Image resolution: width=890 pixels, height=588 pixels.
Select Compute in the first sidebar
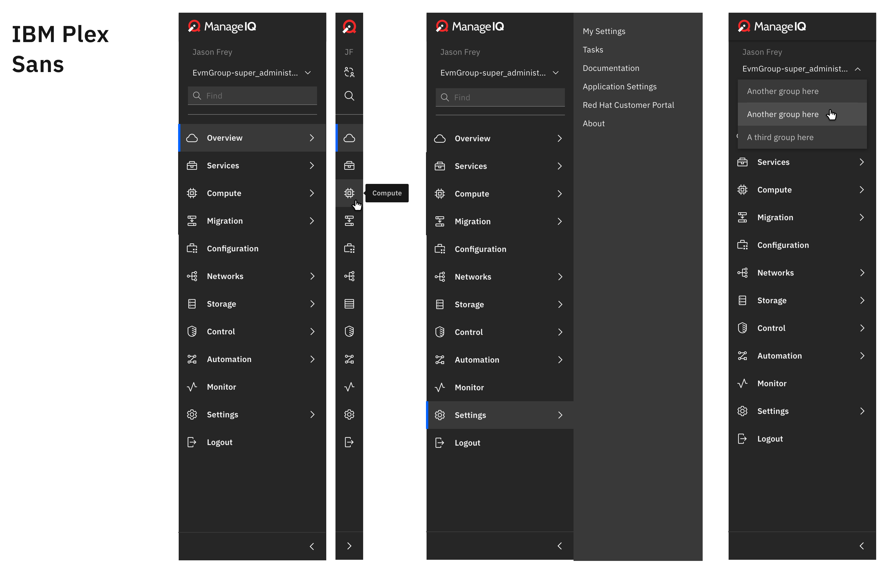tap(252, 193)
